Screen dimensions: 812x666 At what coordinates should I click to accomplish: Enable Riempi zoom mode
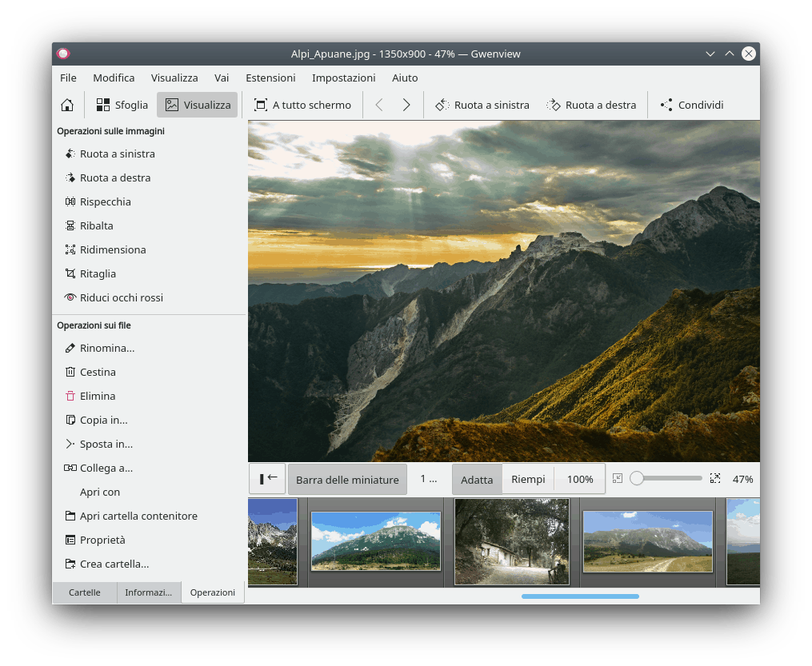(x=528, y=480)
